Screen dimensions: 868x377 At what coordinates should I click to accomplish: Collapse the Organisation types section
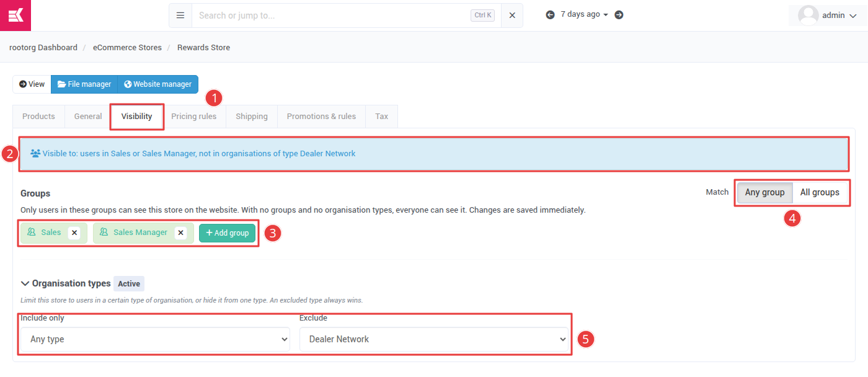[x=65, y=283]
